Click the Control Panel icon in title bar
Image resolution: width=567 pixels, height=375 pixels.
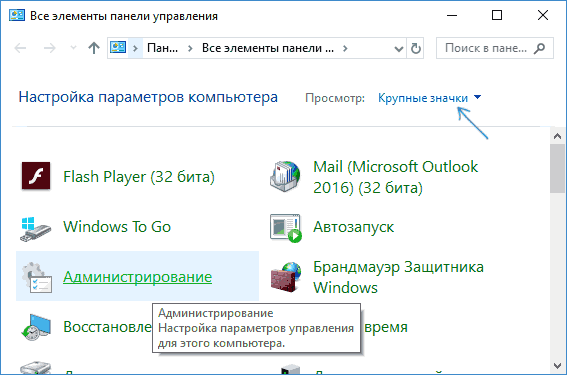coord(17,16)
